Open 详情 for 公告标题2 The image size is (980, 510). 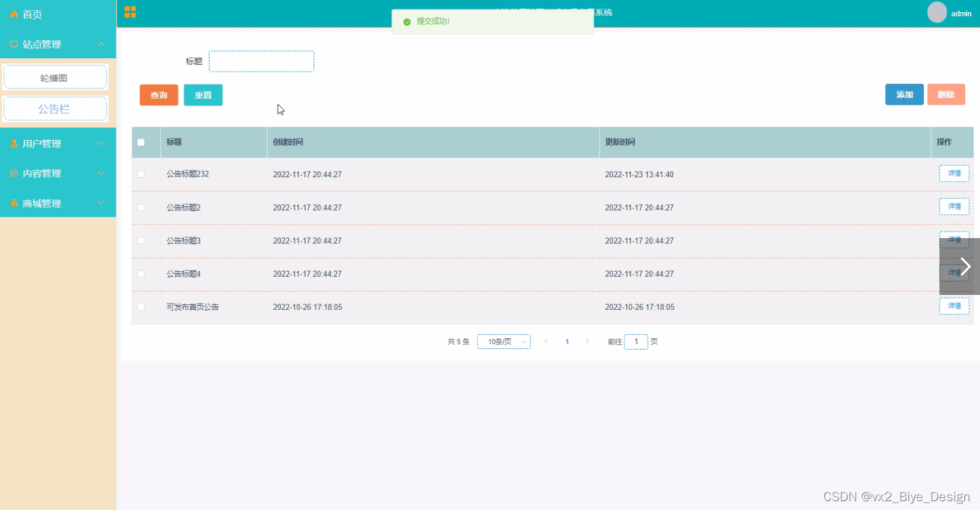click(954, 207)
